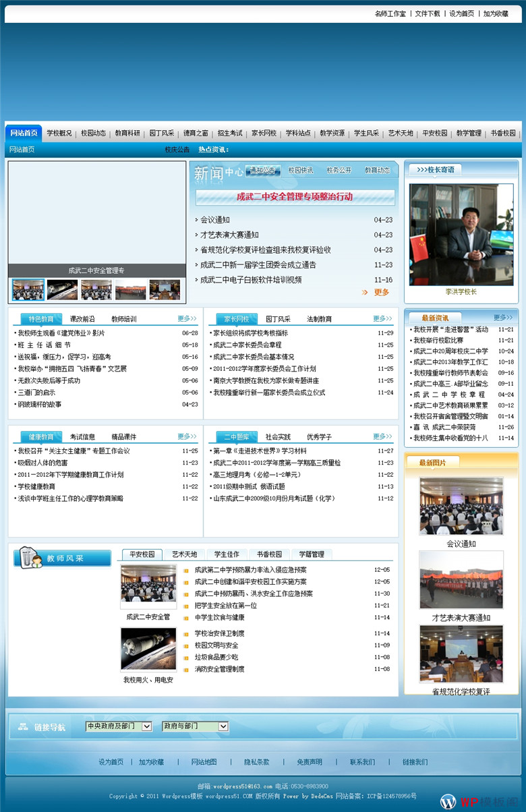Click the 教师风采 teacher icon
The height and width of the screenshot is (812, 526).
(30, 557)
